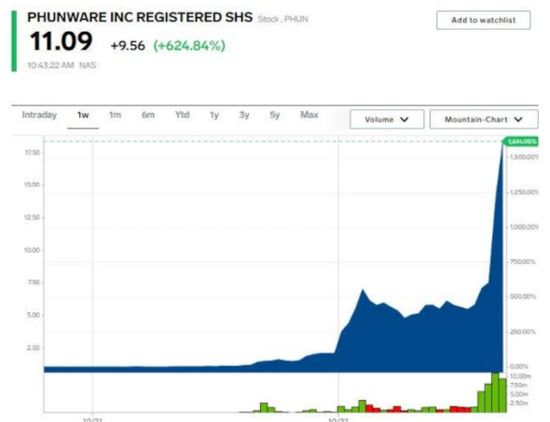Click the 500.00% right axis label
The height and width of the screenshot is (422, 550).
click(x=523, y=297)
